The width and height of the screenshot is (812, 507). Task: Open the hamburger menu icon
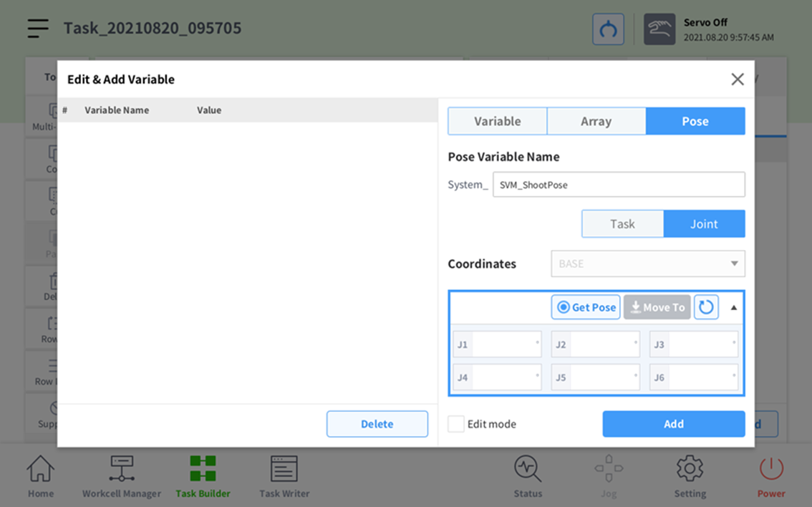[x=38, y=28]
